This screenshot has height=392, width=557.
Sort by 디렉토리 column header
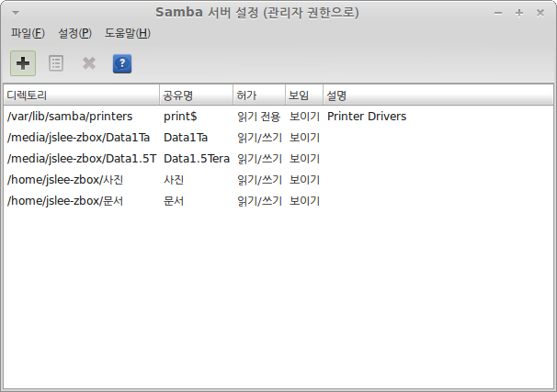82,95
